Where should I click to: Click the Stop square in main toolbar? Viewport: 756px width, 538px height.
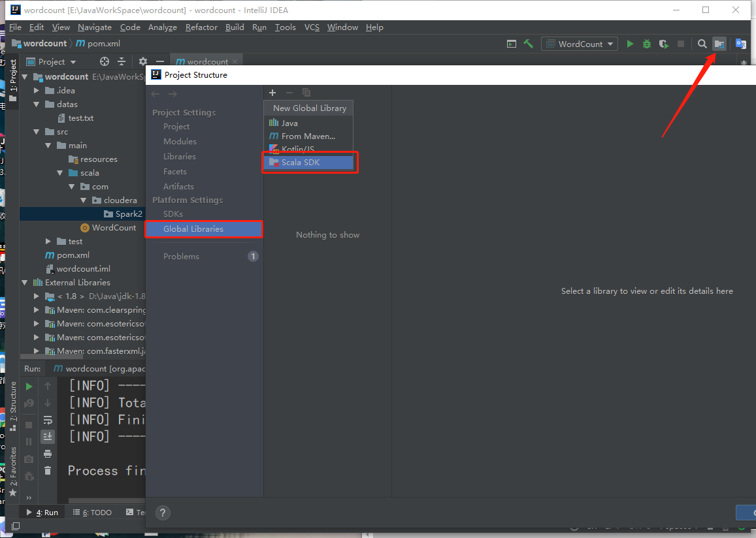click(x=681, y=44)
